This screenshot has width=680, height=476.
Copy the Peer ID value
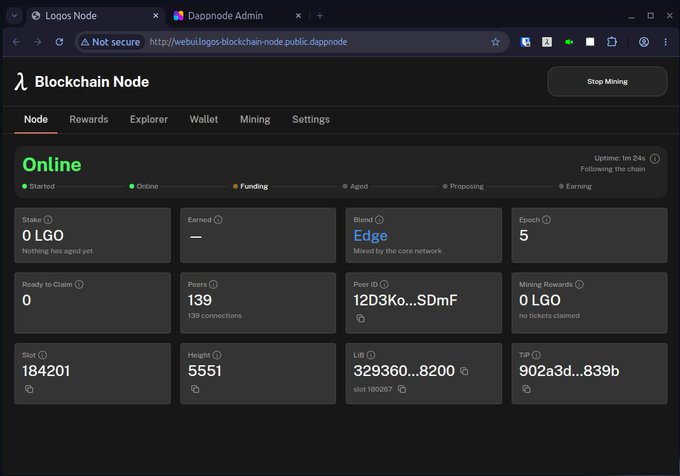pyautogui.click(x=360, y=319)
